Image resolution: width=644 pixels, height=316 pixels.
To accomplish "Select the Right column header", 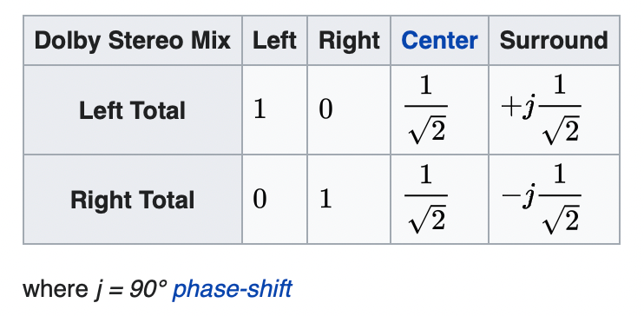I will point(349,40).
